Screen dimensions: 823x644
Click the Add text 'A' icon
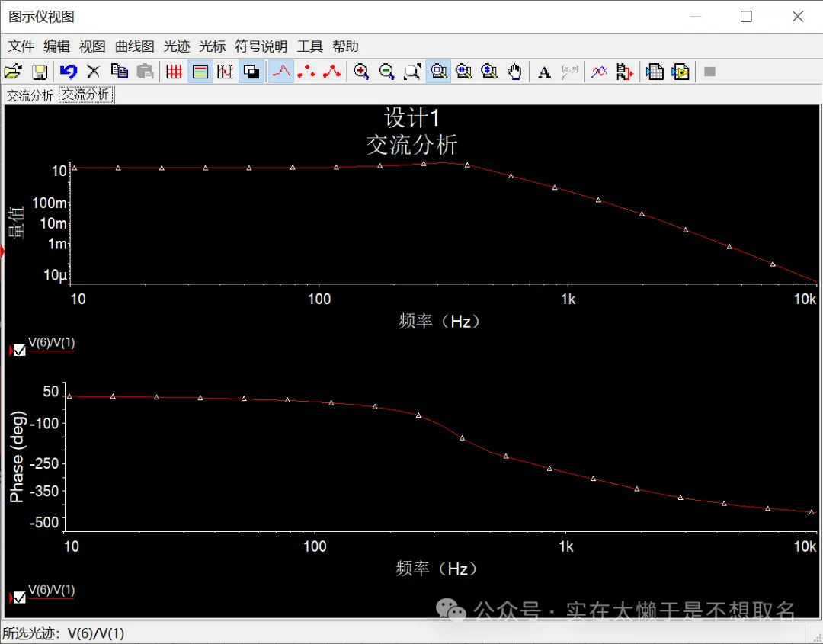click(x=544, y=72)
